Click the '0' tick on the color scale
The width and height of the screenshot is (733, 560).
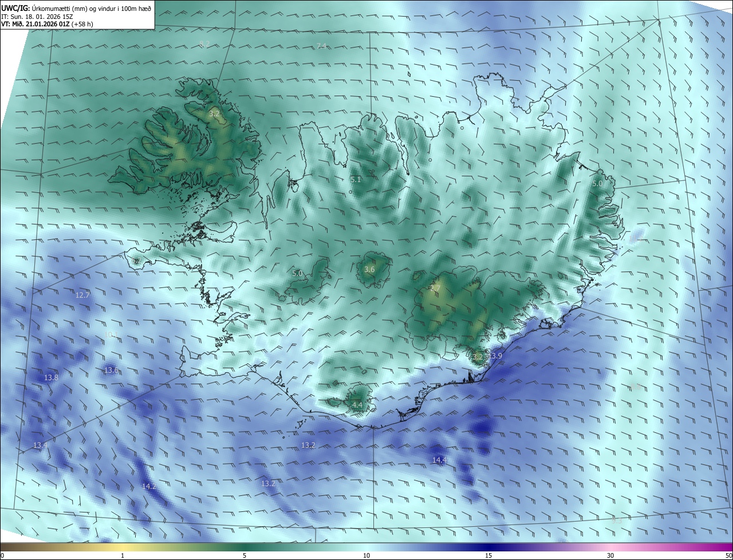click(2, 555)
